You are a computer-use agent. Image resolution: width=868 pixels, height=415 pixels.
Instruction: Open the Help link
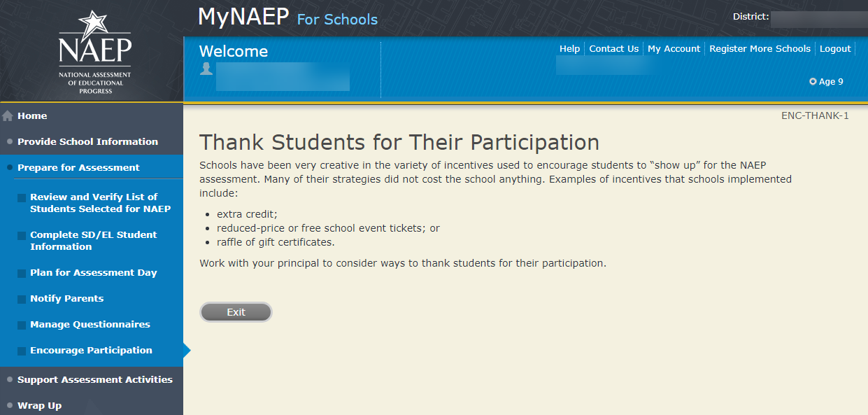569,49
